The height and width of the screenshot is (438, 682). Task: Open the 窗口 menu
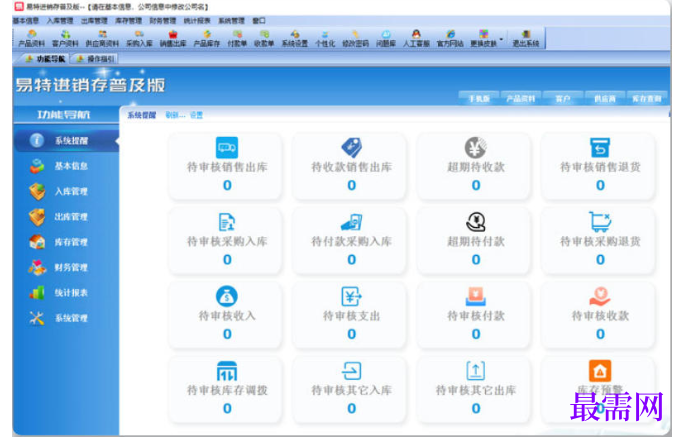click(259, 20)
